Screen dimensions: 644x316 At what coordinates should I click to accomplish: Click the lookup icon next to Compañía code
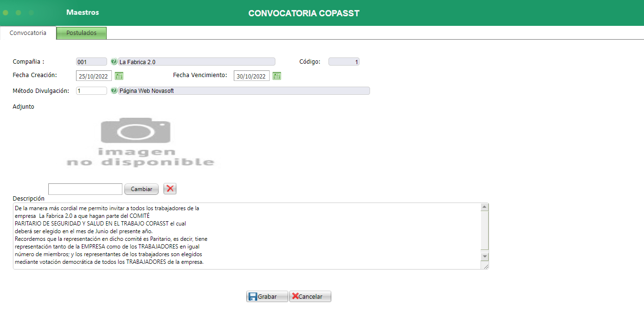(x=114, y=62)
